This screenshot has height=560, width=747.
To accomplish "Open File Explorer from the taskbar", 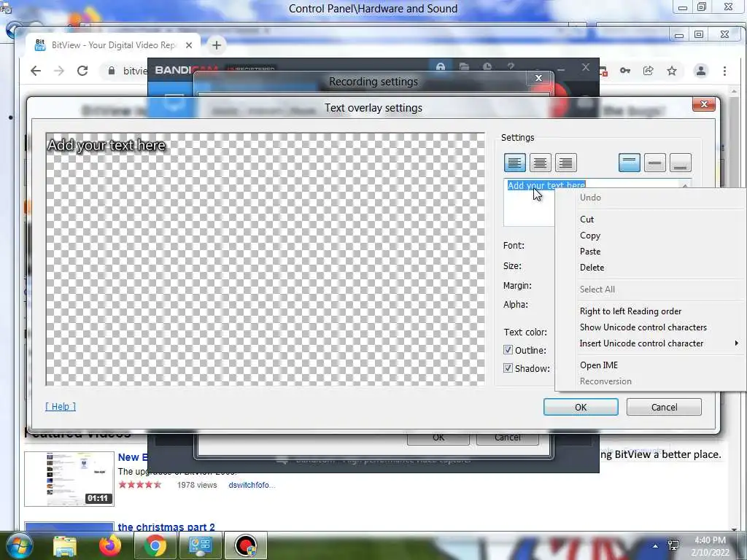I will point(65,545).
